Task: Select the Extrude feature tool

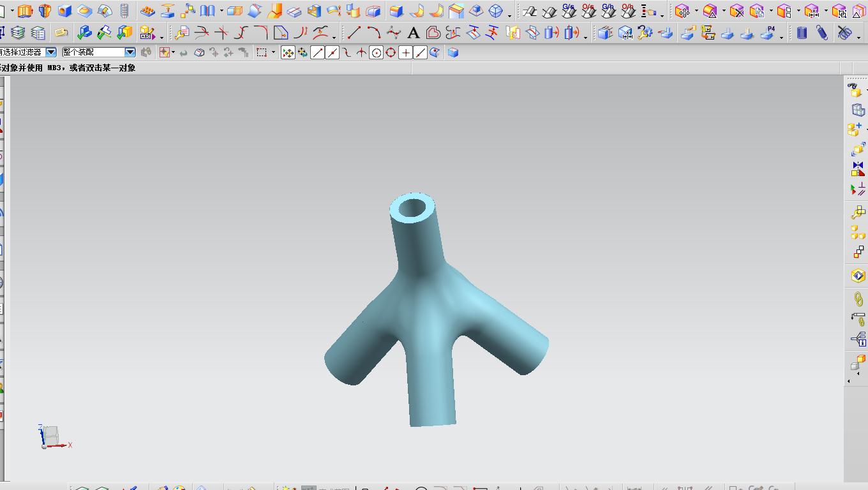Action: pyautogui.click(x=25, y=11)
